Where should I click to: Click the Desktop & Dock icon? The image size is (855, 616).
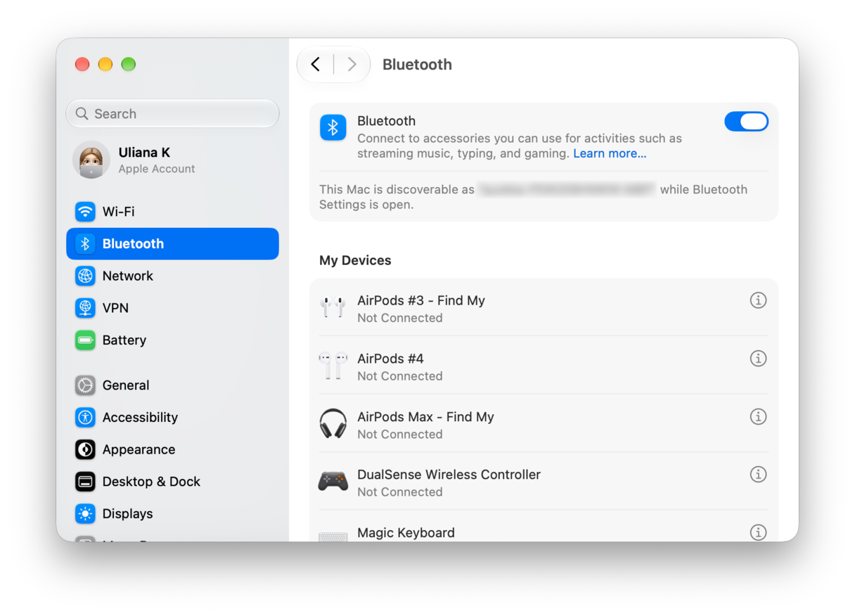pos(85,482)
